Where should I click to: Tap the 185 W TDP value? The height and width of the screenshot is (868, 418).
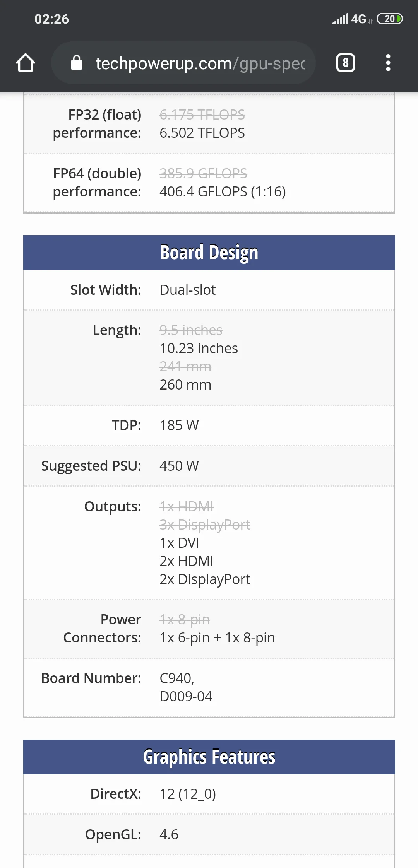pyautogui.click(x=179, y=425)
